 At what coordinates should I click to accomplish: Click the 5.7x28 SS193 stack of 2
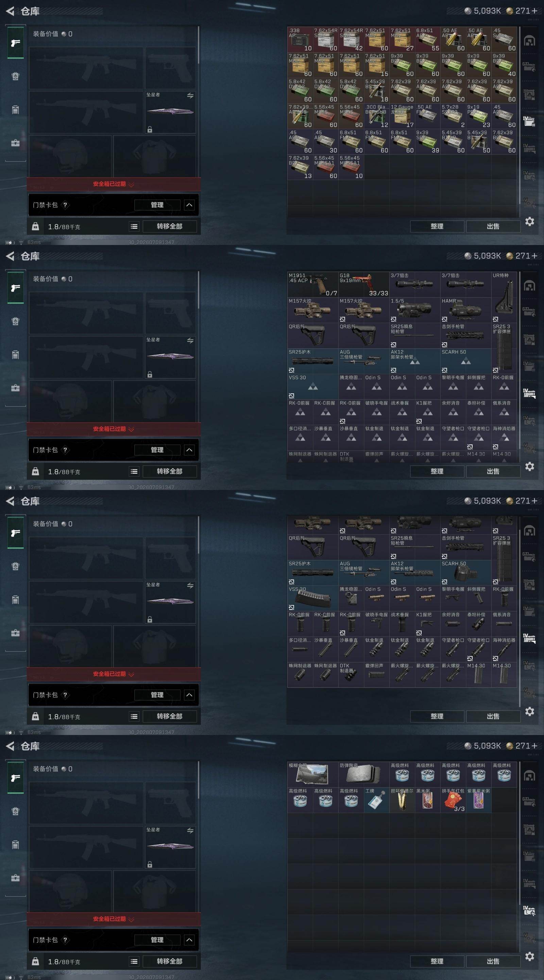(x=453, y=116)
